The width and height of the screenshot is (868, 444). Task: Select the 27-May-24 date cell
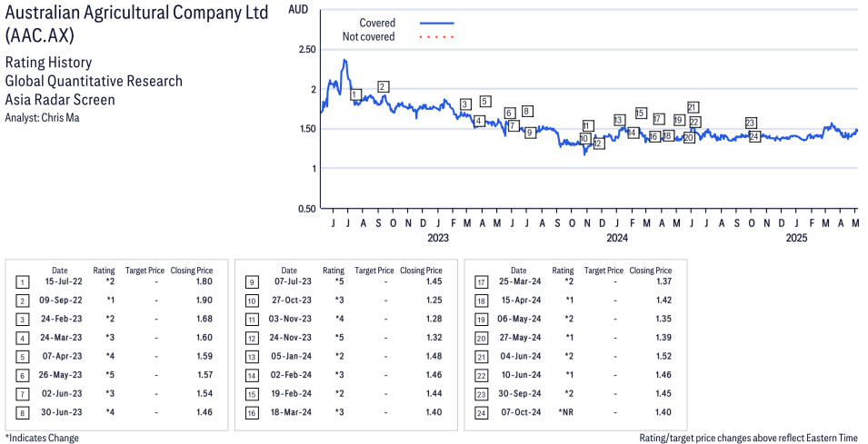[x=519, y=337]
